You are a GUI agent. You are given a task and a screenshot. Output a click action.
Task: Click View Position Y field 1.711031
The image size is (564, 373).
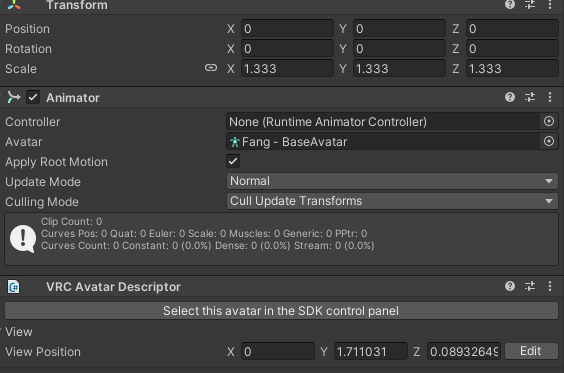(x=371, y=351)
